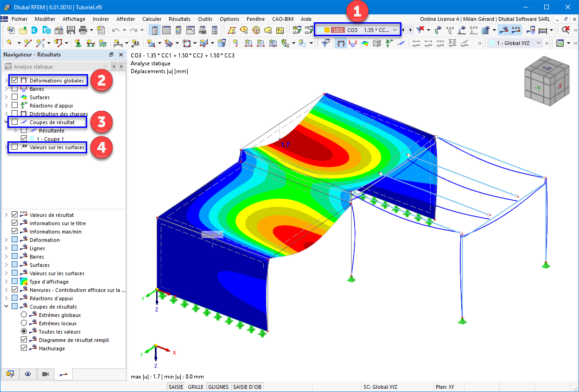This screenshot has height=392, width=579.
Task: Select the Extrêmes globaux radio button
Action: click(24, 315)
